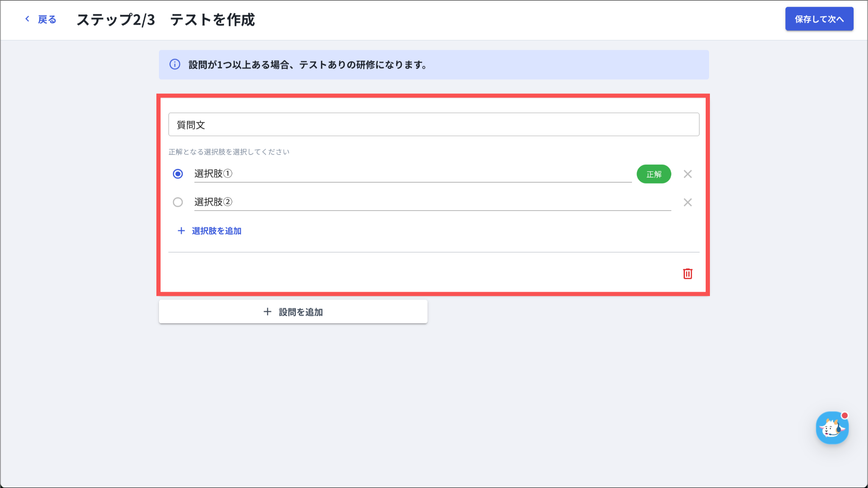Click the 戻る link
Screen dimensions: 868x488
pos(47,20)
